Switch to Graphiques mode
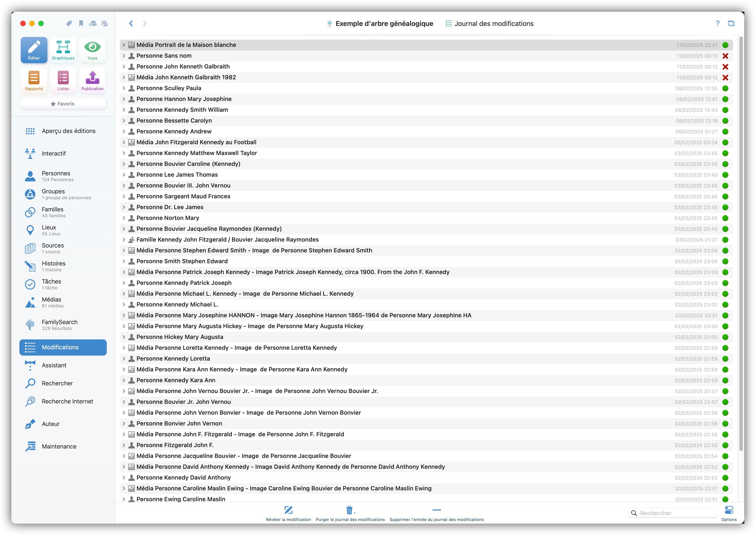756x535 pixels. point(63,50)
